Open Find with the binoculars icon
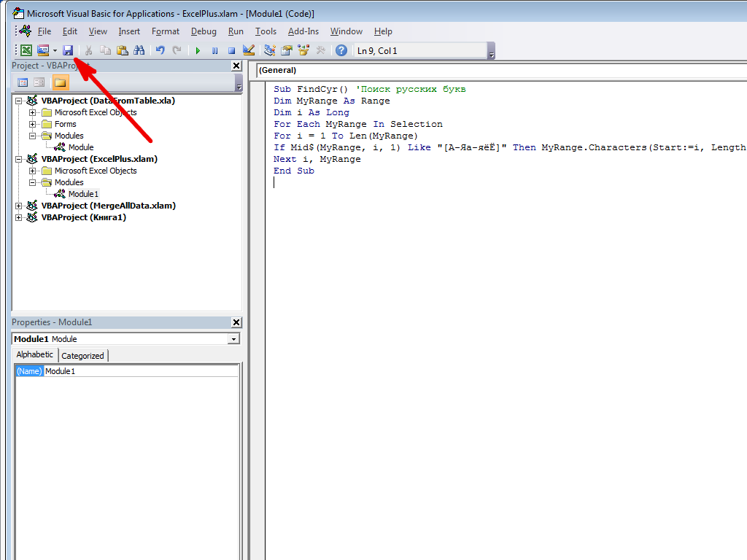The image size is (747, 560). 139,50
